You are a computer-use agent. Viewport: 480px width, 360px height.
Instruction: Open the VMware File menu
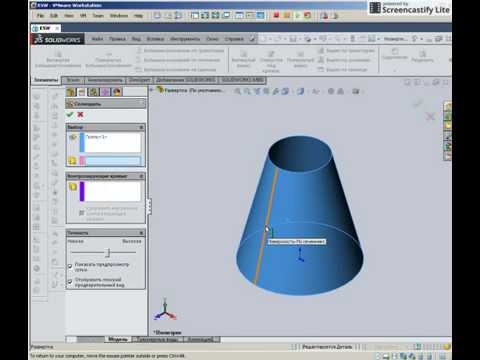(40, 15)
